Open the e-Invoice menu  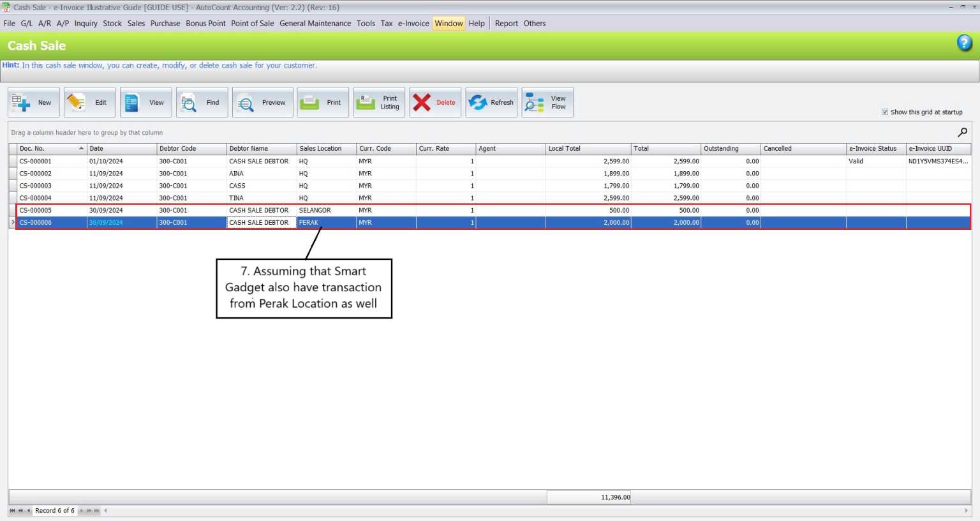tap(413, 23)
